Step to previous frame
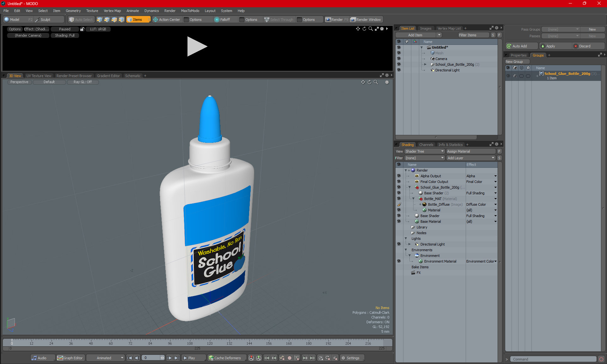Image resolution: width=607 pixels, height=364 pixels. click(x=137, y=358)
